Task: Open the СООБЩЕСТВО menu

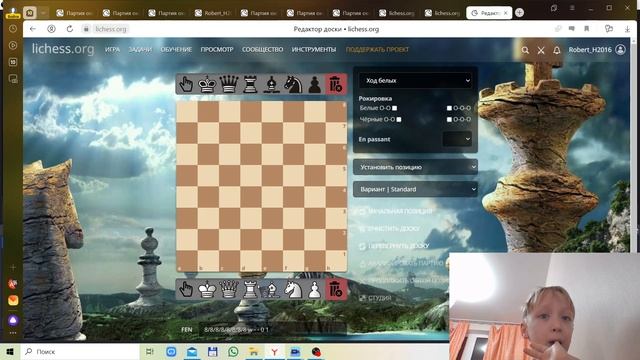Action: point(262,49)
